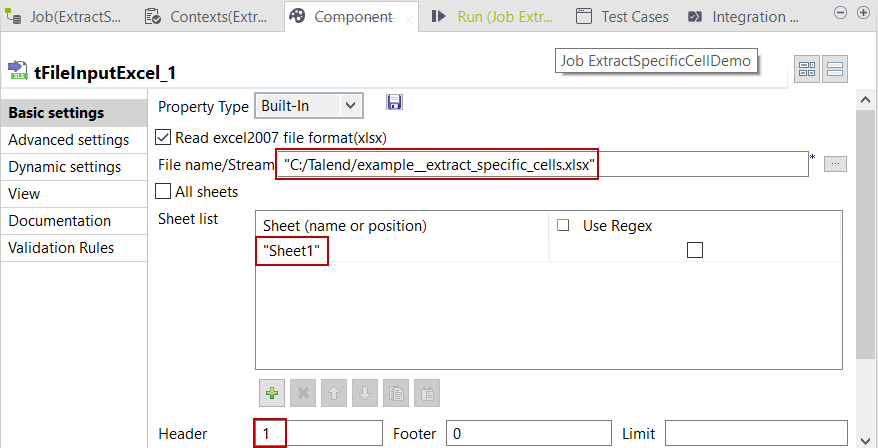Switch to the two-row stacked layout icon
The width and height of the screenshot is (878, 448).
[836, 69]
